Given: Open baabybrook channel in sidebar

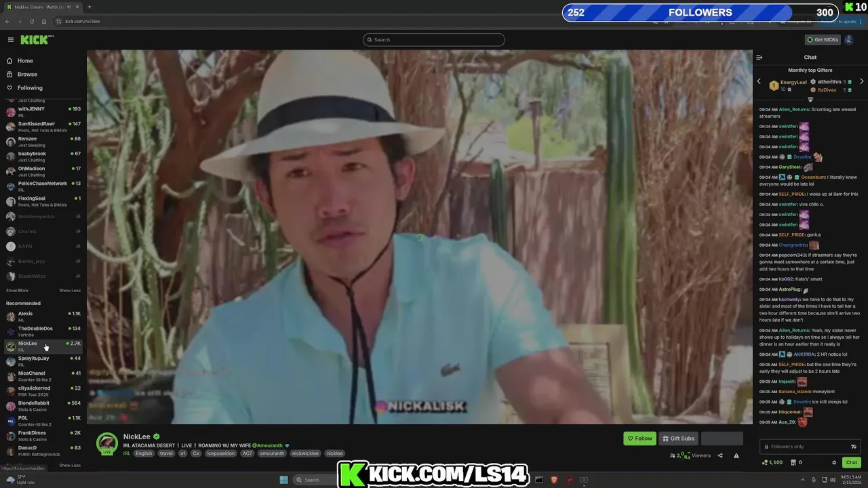Looking at the screenshot, I should coord(43,157).
